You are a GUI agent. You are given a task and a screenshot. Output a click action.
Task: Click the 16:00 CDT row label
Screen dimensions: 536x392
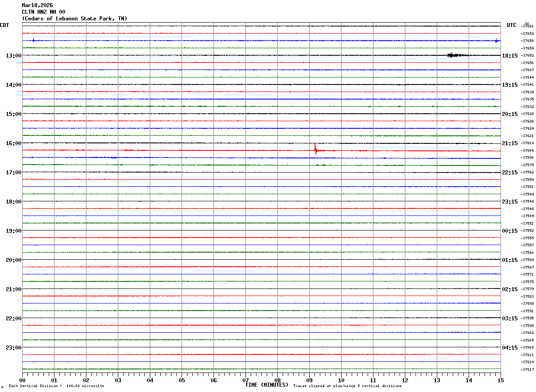tap(13, 143)
